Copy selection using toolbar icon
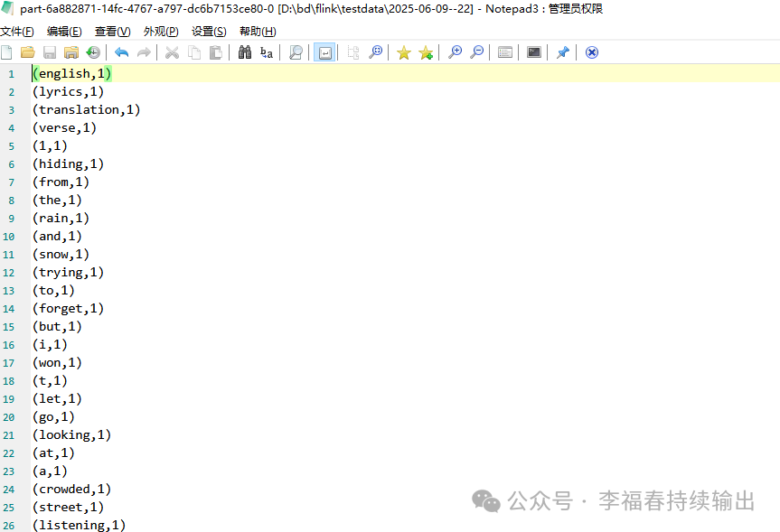 pos(194,52)
